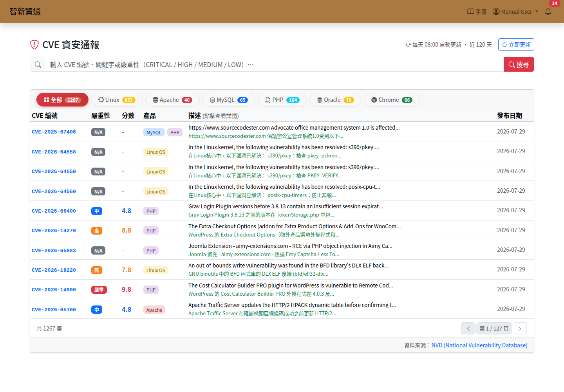Select the Linux 853 filter tab
This screenshot has height=392, width=564.
117,100
